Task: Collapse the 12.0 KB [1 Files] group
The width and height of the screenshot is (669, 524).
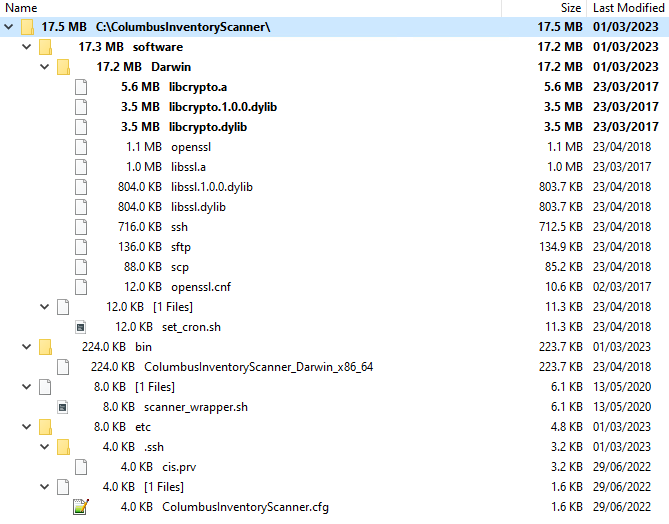Action: click(x=44, y=307)
